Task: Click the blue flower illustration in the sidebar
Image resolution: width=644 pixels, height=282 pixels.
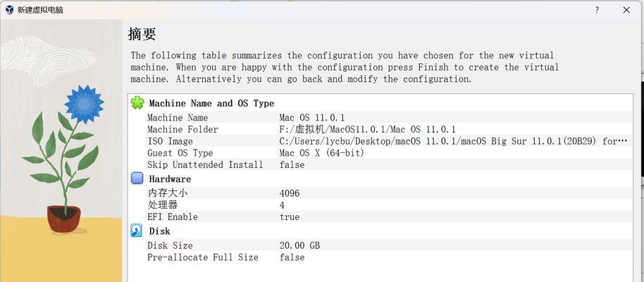Action: click(84, 105)
